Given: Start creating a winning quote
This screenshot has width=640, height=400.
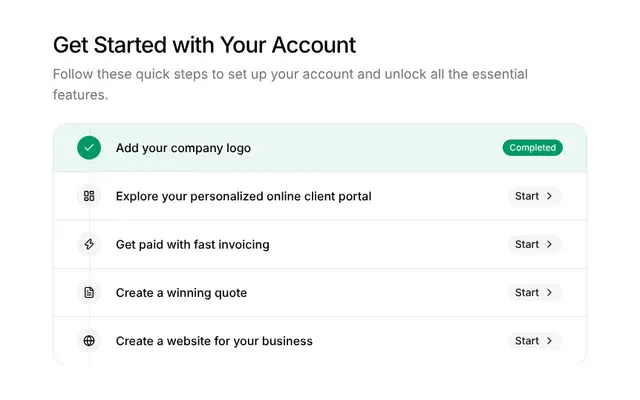Looking at the screenshot, I should pyautogui.click(x=535, y=292).
